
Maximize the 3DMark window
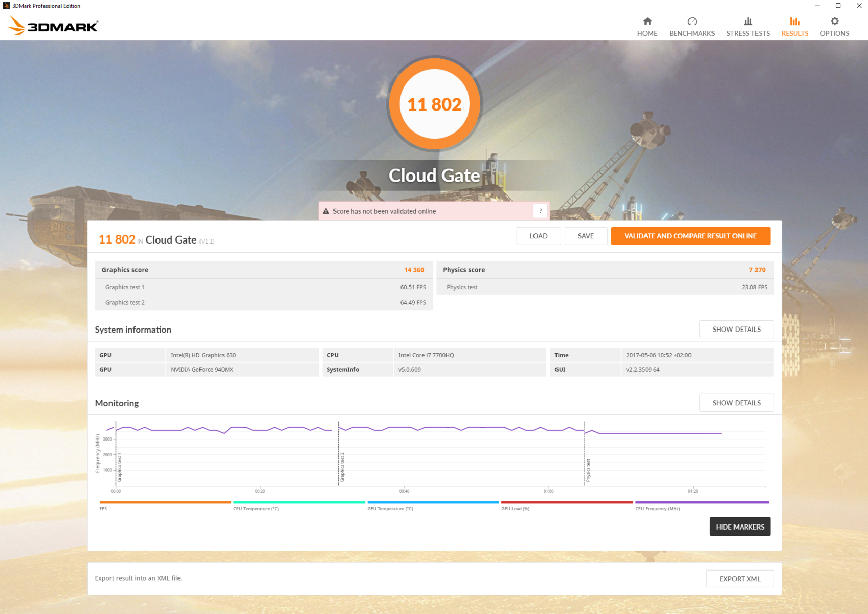838,6
